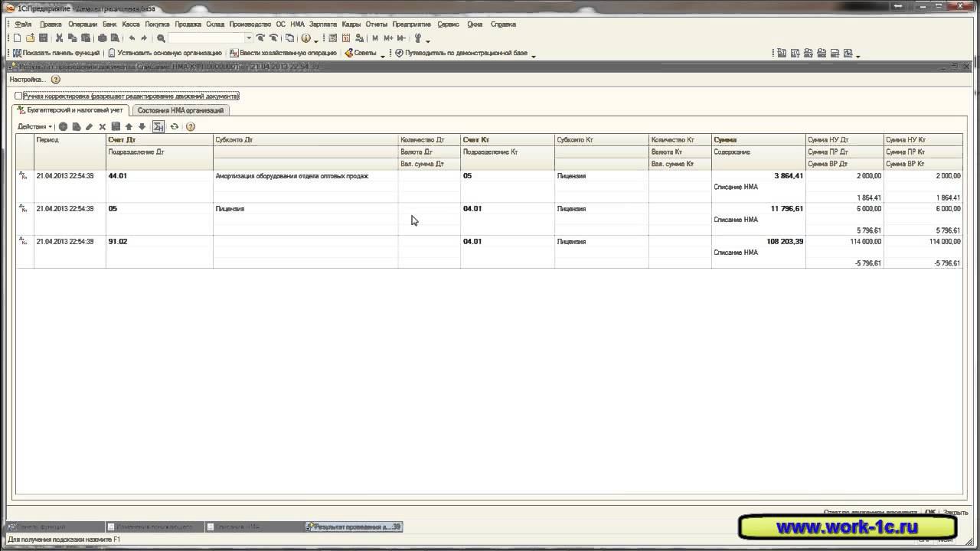Click the Амортизация оборудования отдела оптовых продаж cell
The image size is (980, 551).
tap(305, 176)
